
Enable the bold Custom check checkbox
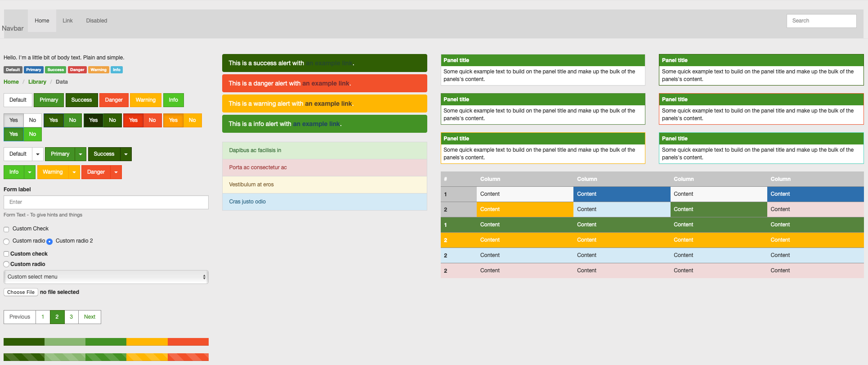point(6,254)
